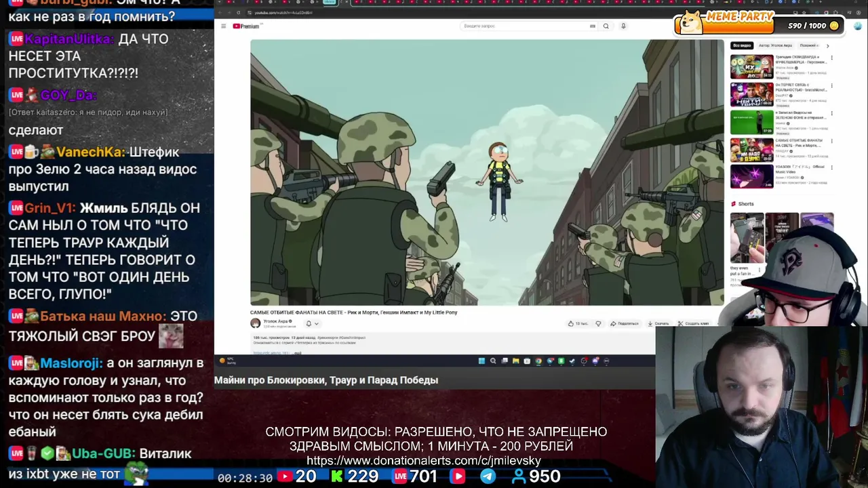Open the YouTube hamburger guide menu
Screen dimensions: 868x488
(223, 26)
